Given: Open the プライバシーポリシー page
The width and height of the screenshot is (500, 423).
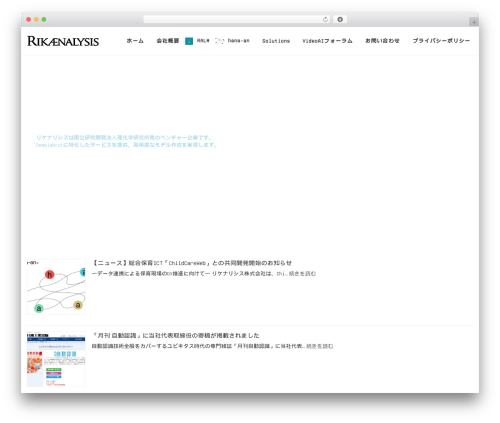Looking at the screenshot, I should (x=441, y=41).
